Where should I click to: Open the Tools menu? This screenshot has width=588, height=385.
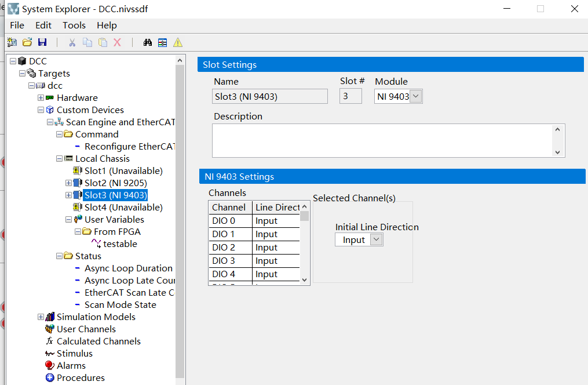coord(74,25)
